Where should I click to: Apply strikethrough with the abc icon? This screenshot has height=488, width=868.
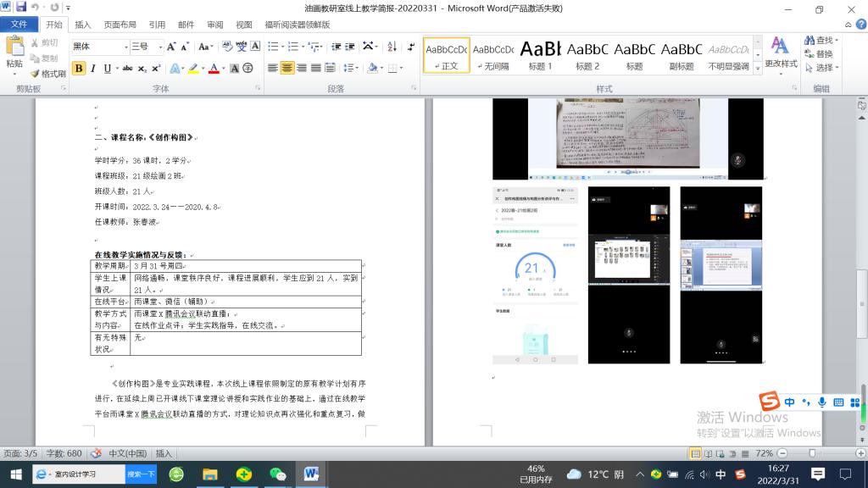127,69
